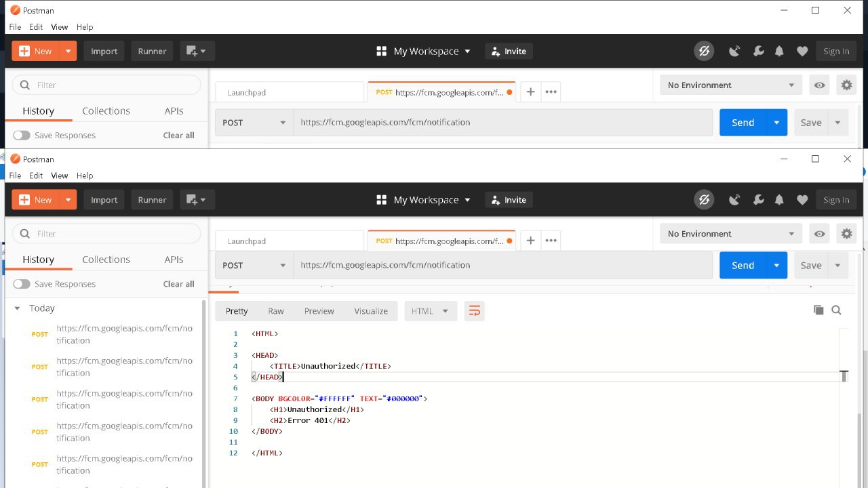This screenshot has height=488, width=868.
Task: Open Runner in the back Postman window
Action: click(x=152, y=51)
